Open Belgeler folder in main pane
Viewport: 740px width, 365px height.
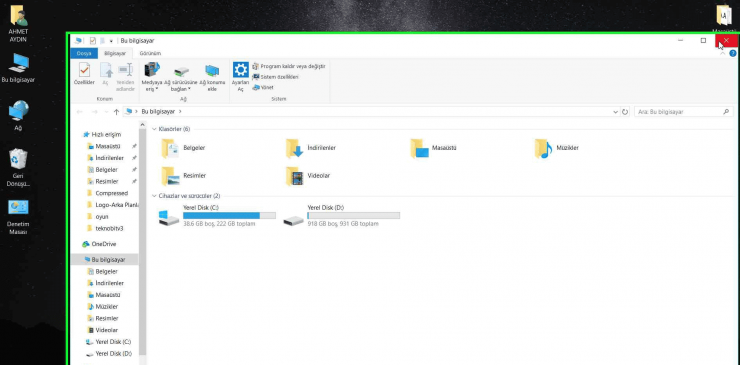pyautogui.click(x=183, y=148)
